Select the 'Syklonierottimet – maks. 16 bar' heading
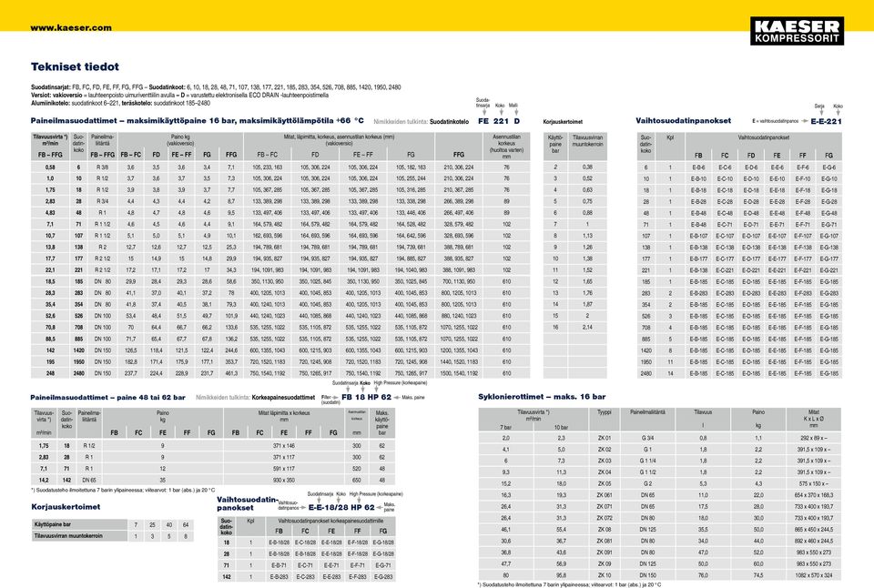The height and width of the screenshot is (588, 874). point(542,397)
